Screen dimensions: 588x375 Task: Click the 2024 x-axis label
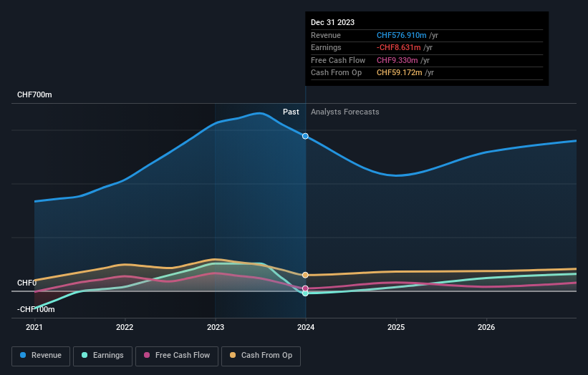[x=306, y=328]
